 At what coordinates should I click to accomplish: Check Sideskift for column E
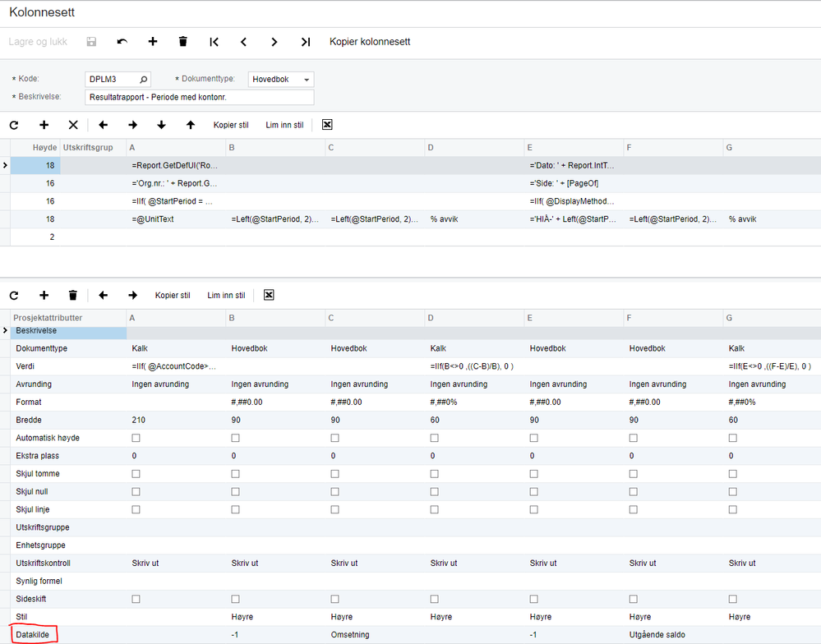tap(534, 599)
